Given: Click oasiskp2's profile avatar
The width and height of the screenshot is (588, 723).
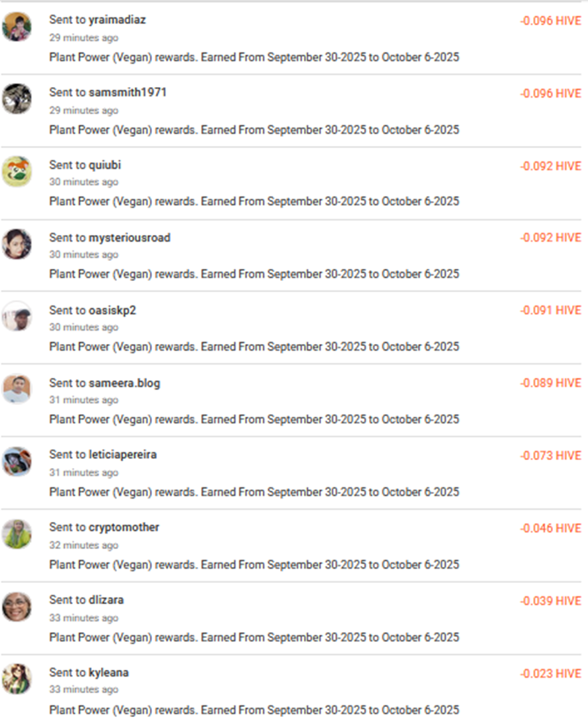Looking at the screenshot, I should click(x=17, y=317).
